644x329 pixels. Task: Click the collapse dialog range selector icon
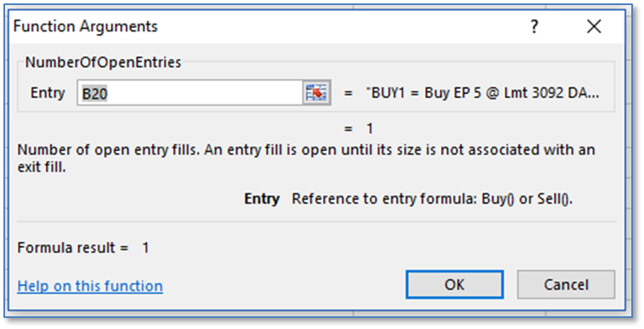coord(316,92)
